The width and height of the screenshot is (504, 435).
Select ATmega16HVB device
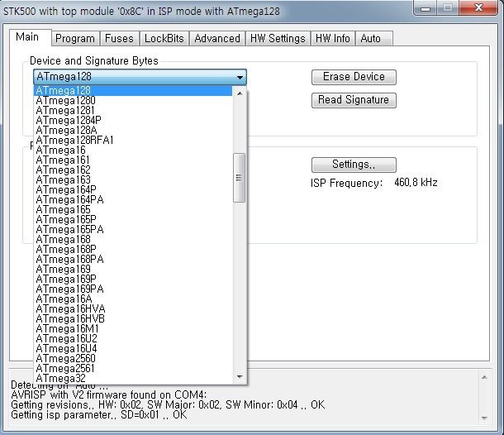pos(133,319)
